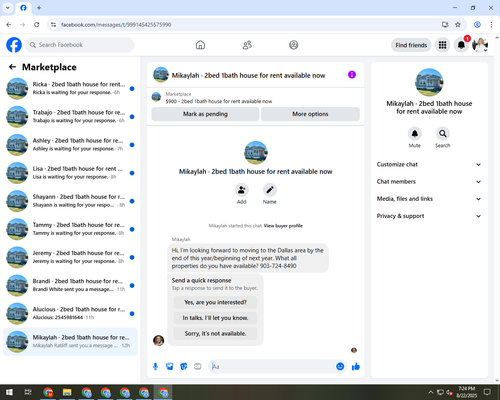Open Brandi's house rental conversation
Viewport: 500px width, 400px height.
point(70,285)
